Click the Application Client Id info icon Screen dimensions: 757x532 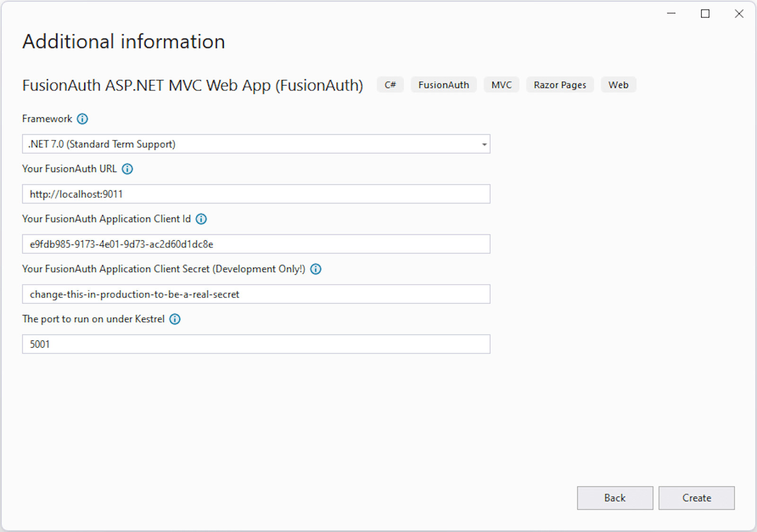point(201,219)
